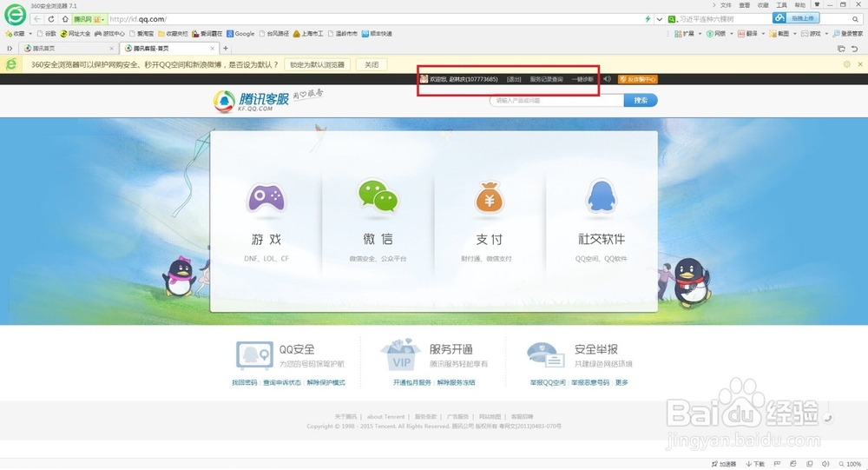Click the 一键诊断 link
Screen dimensions: 868x470
click(x=582, y=79)
